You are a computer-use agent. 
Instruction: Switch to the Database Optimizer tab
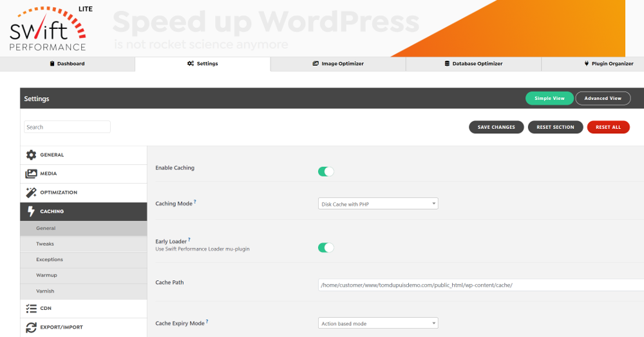tap(473, 64)
